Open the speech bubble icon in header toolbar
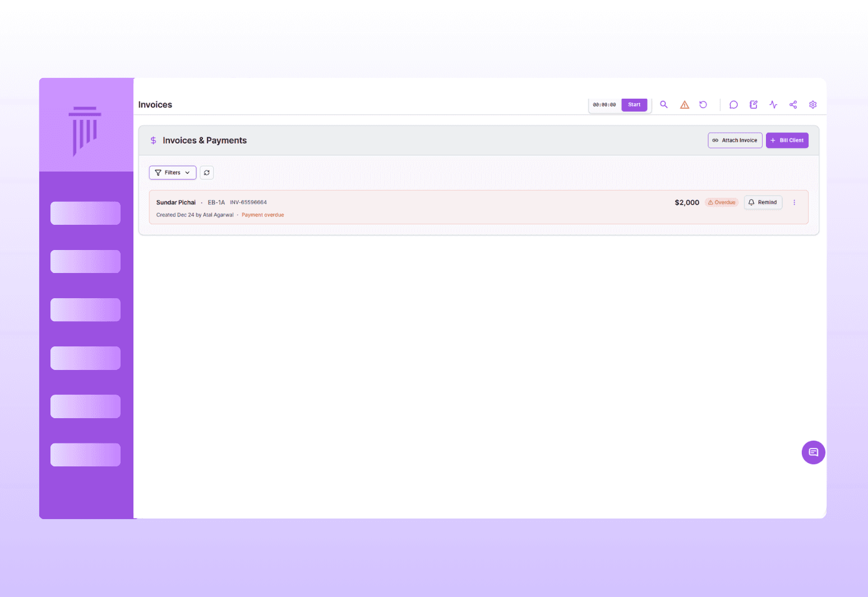This screenshot has width=868, height=597. coord(733,105)
